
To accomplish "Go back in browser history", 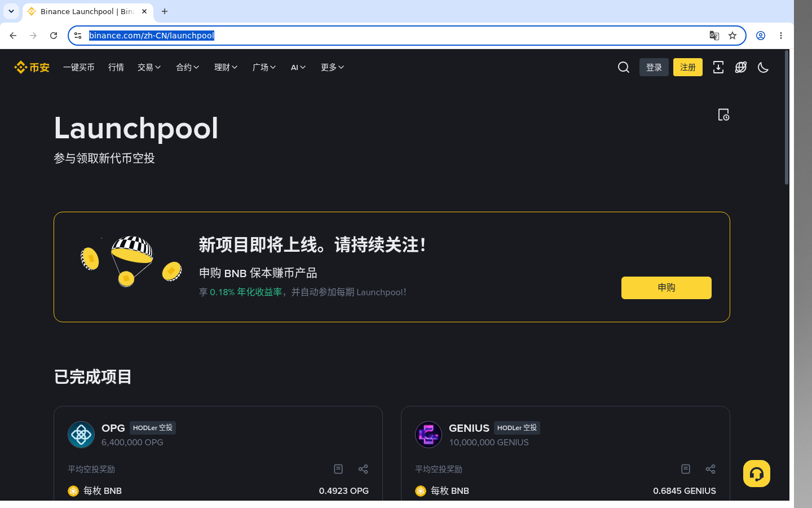I will [13, 36].
